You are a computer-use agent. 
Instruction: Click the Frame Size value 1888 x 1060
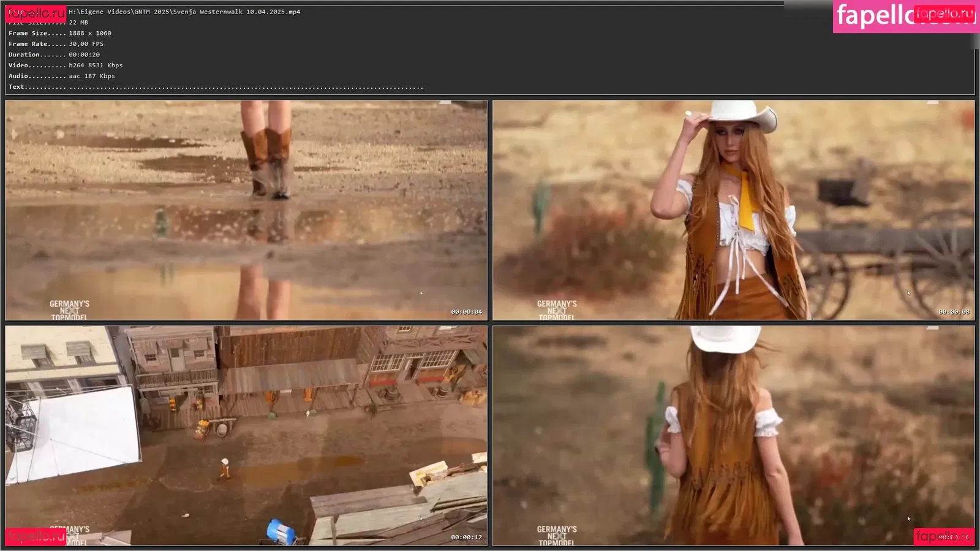90,33
